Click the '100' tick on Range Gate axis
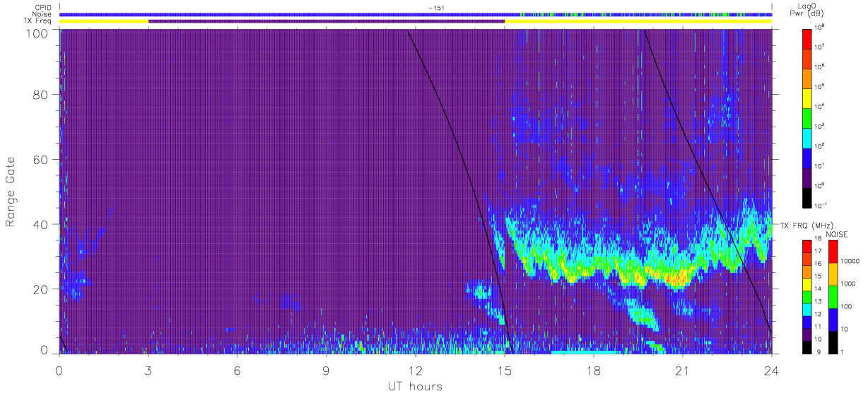The width and height of the screenshot is (868, 401). [38, 33]
